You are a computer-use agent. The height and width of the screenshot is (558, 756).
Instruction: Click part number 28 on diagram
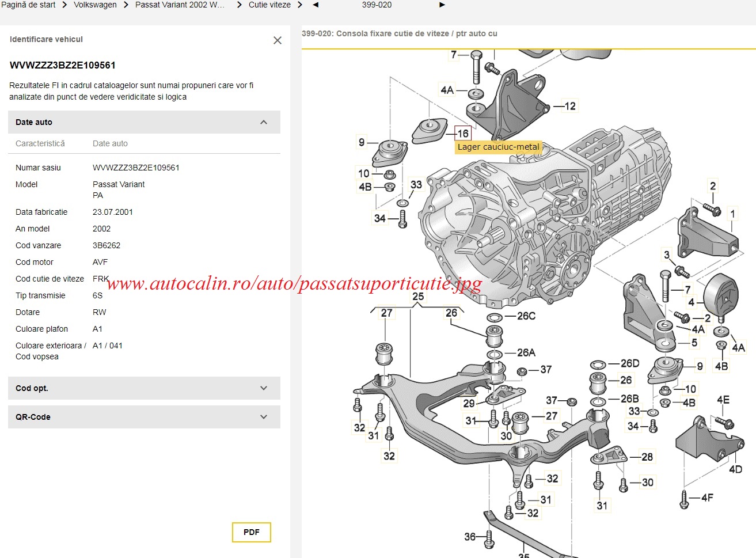pyautogui.click(x=647, y=457)
